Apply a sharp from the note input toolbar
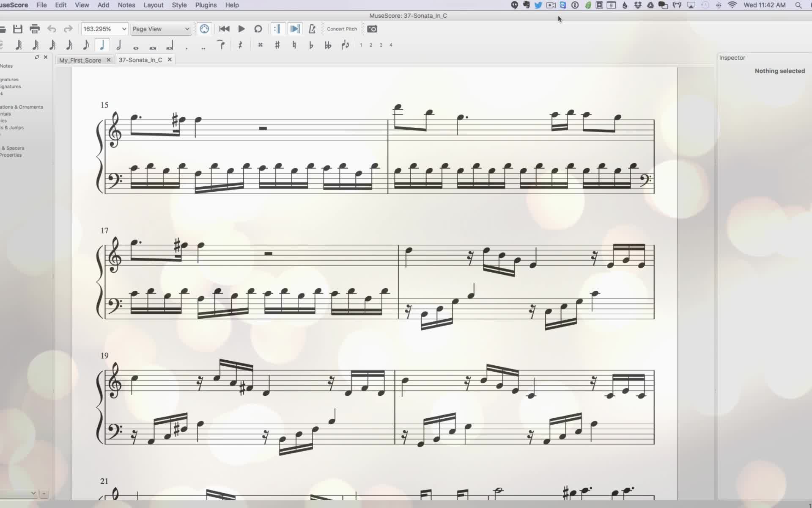 pos(277,45)
